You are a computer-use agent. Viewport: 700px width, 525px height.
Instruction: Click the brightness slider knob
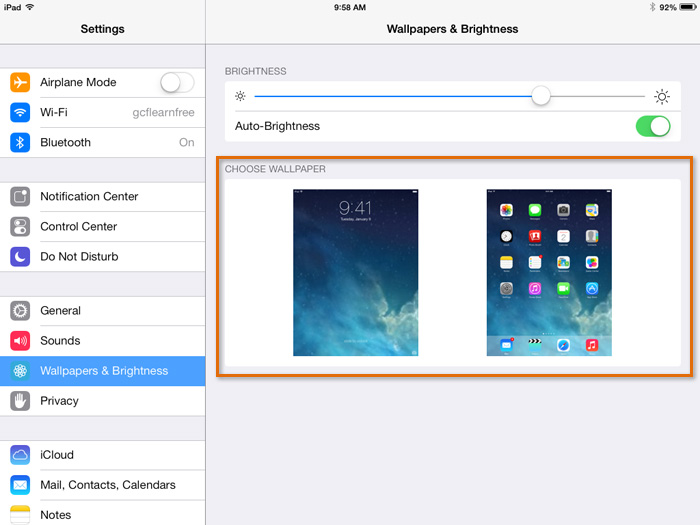(x=541, y=96)
